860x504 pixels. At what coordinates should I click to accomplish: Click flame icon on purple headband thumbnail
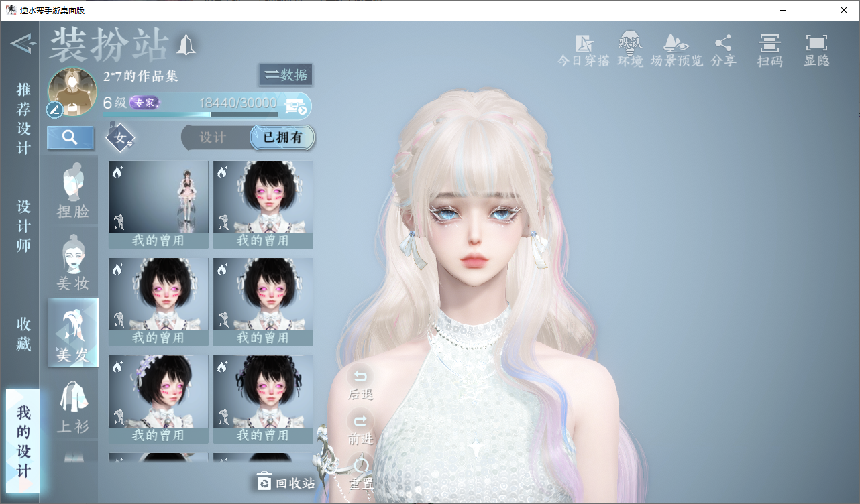tap(118, 366)
